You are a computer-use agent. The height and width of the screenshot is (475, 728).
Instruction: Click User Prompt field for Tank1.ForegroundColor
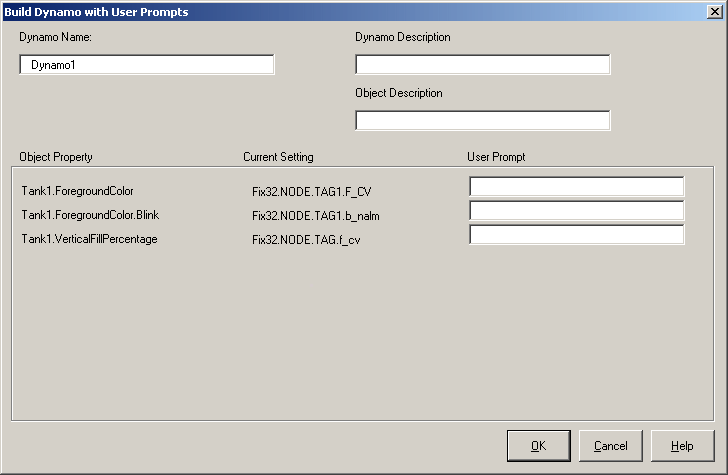click(x=577, y=187)
